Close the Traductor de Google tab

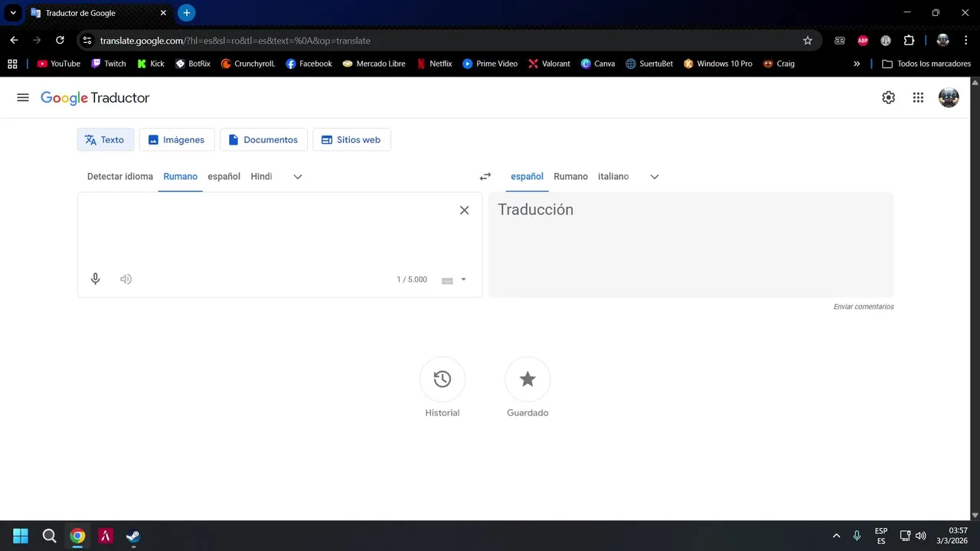(x=162, y=13)
